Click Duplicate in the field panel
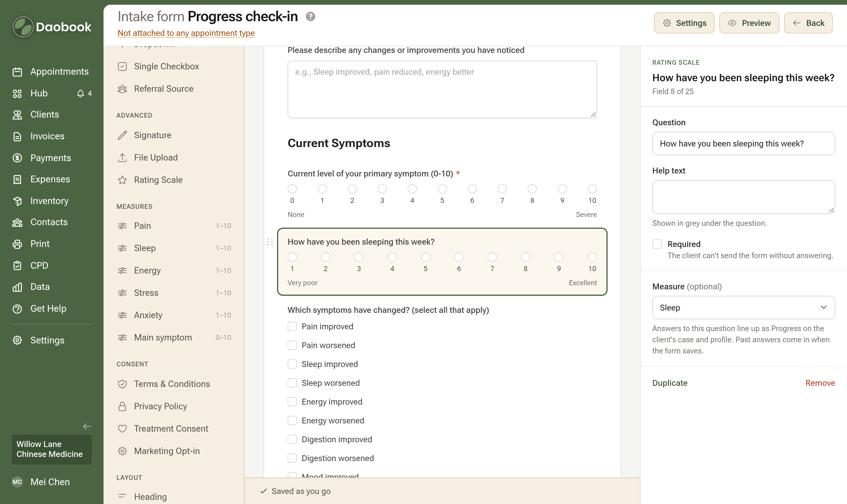Viewport: 847px width, 504px height. pyautogui.click(x=670, y=383)
